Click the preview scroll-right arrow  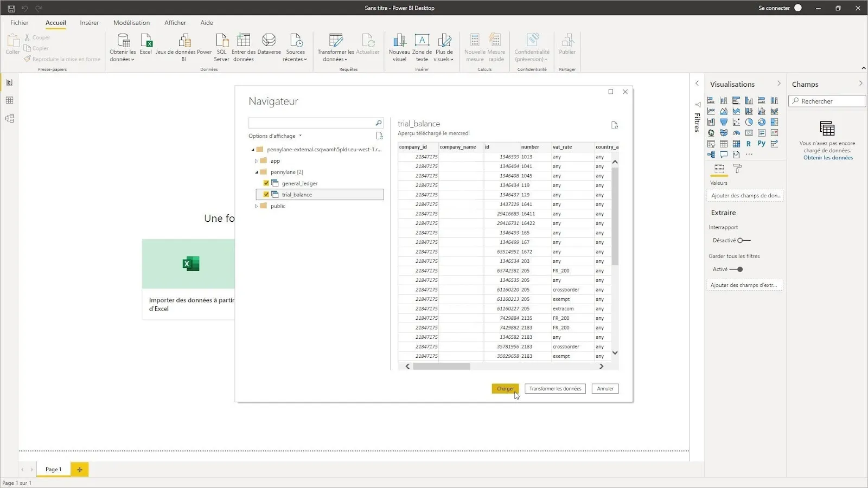pyautogui.click(x=601, y=367)
